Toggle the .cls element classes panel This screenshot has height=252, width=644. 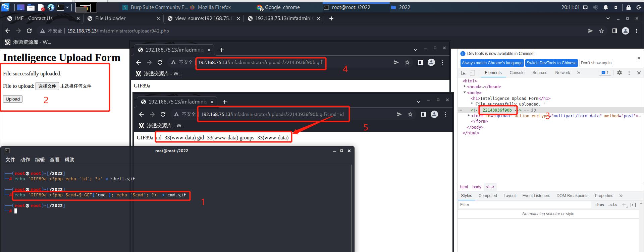coord(613,205)
